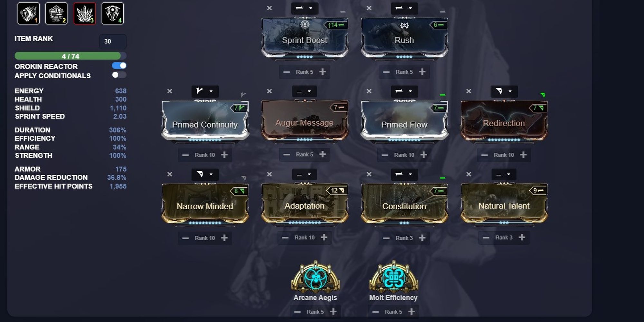
Task: Select the fourth ability icon
Action: pos(113,14)
